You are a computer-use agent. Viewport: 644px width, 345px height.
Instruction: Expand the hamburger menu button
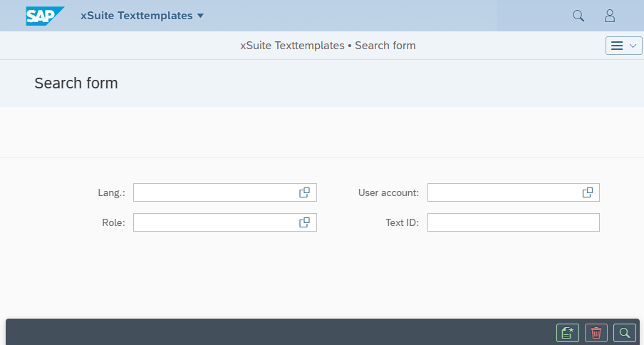pos(623,46)
